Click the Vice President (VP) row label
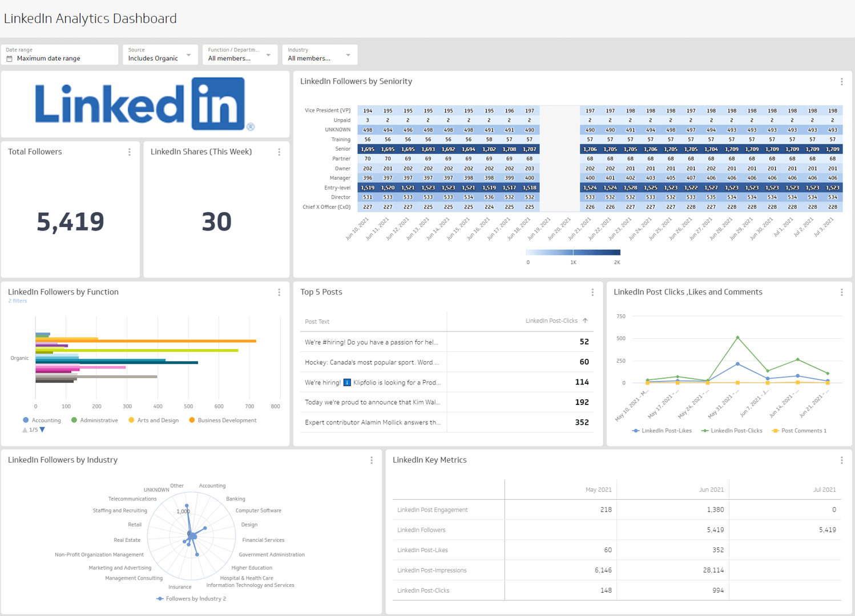Screen dimensions: 855x616 tap(328, 111)
